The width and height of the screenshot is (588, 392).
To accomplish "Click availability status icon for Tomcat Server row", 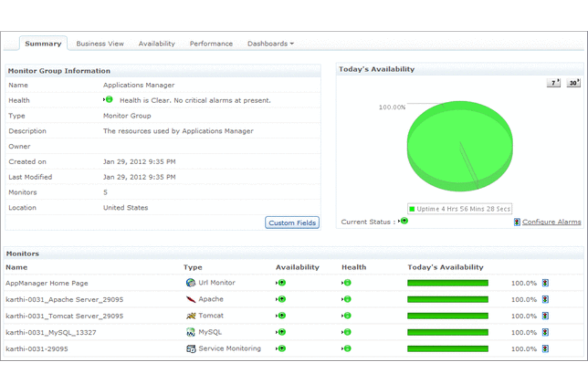I will click(x=281, y=316).
